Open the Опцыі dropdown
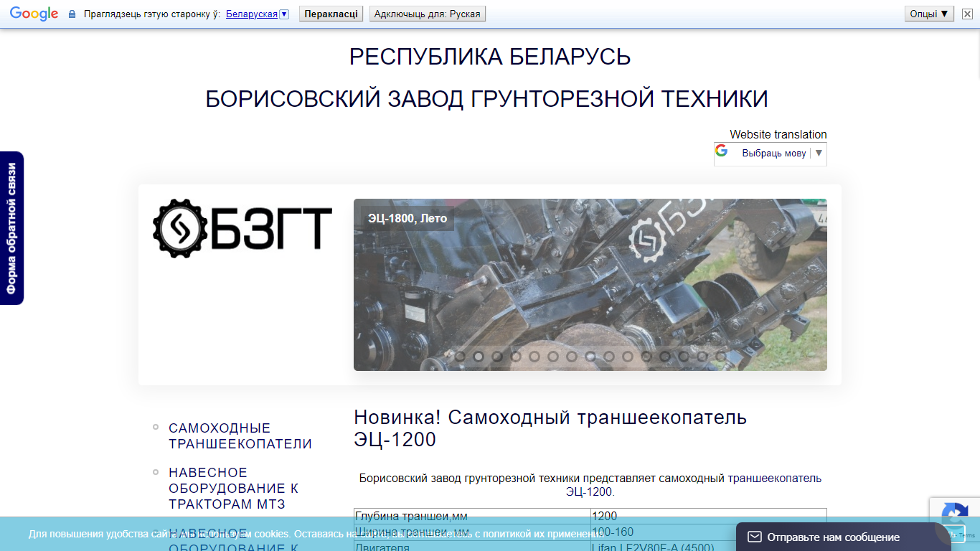The height and width of the screenshot is (551, 980). click(x=930, y=14)
